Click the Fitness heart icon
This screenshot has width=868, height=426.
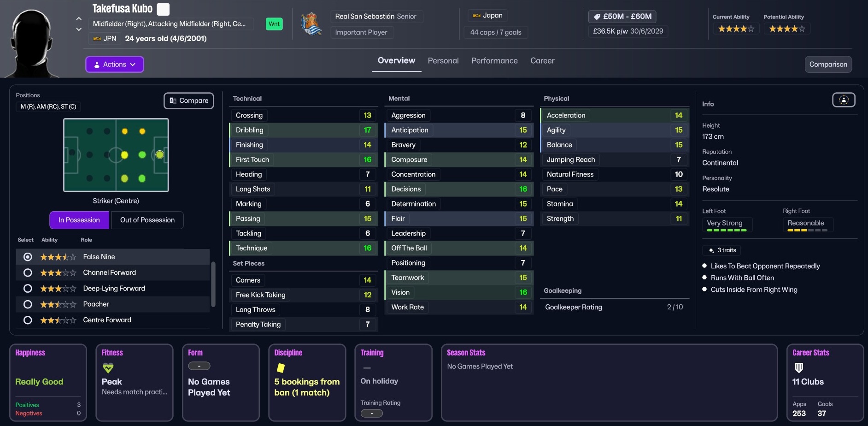click(x=108, y=368)
